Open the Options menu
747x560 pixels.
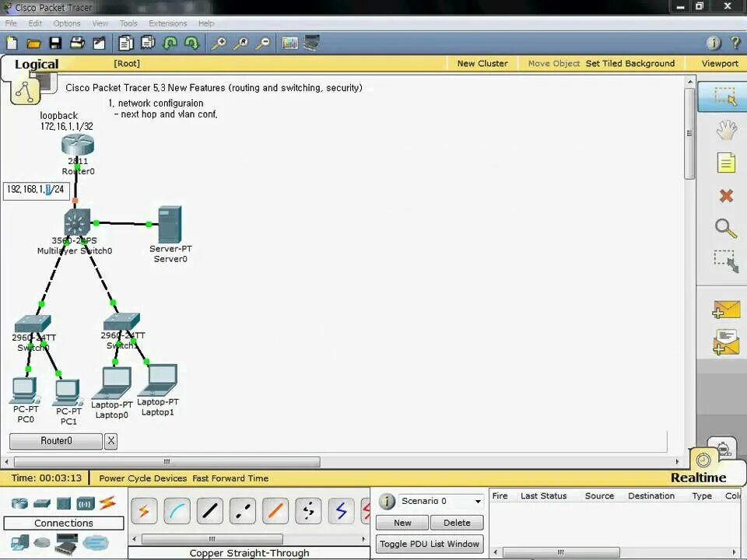click(67, 23)
